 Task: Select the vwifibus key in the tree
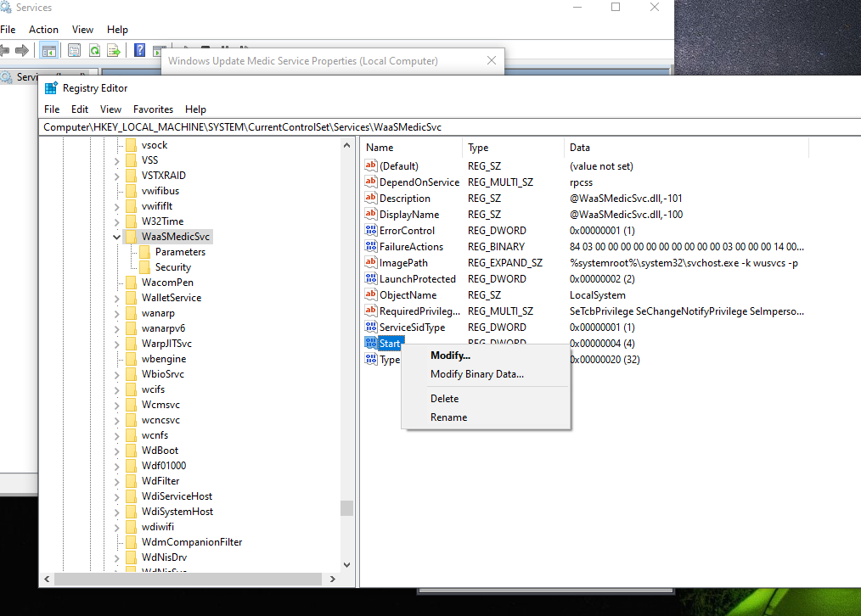pos(160,191)
